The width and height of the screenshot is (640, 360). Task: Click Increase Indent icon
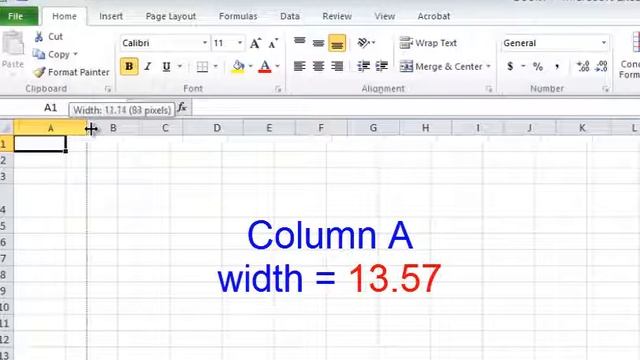pos(382,66)
